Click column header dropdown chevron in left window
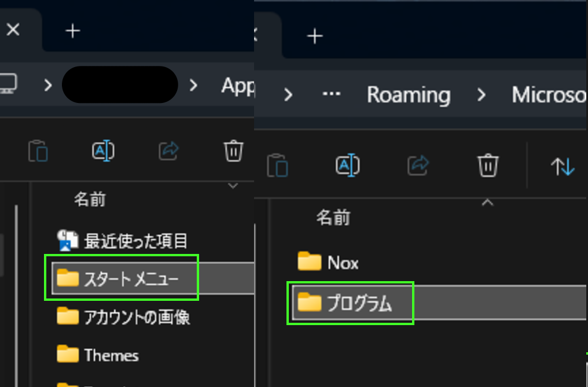Viewport: 588px width, 387px height. pos(233,186)
